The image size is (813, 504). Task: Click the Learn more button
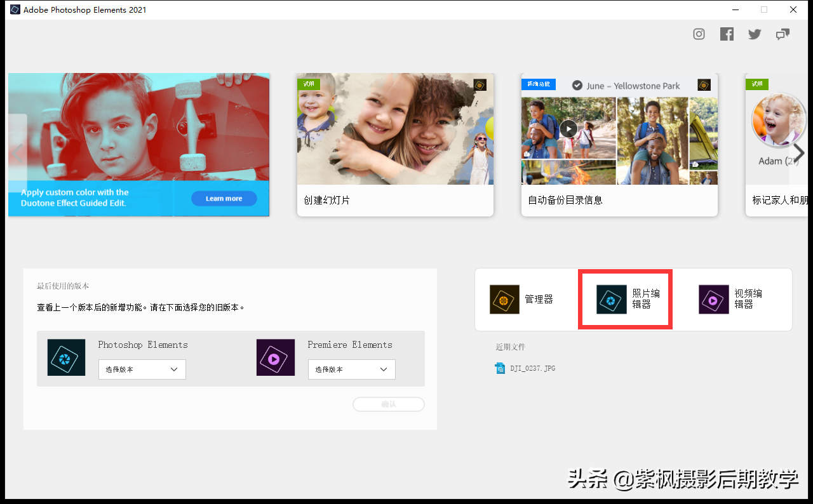(x=224, y=199)
